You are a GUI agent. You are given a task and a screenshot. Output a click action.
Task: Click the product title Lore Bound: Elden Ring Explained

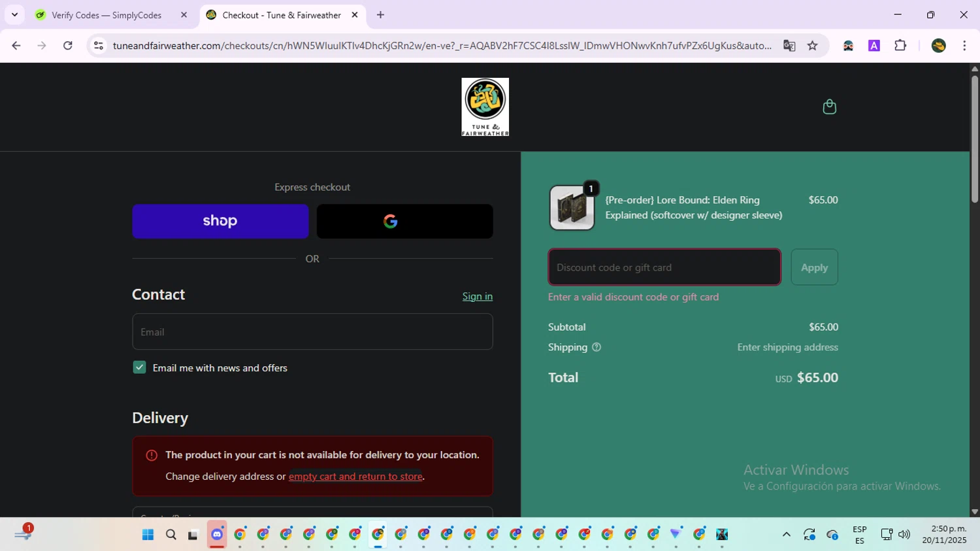(693, 208)
